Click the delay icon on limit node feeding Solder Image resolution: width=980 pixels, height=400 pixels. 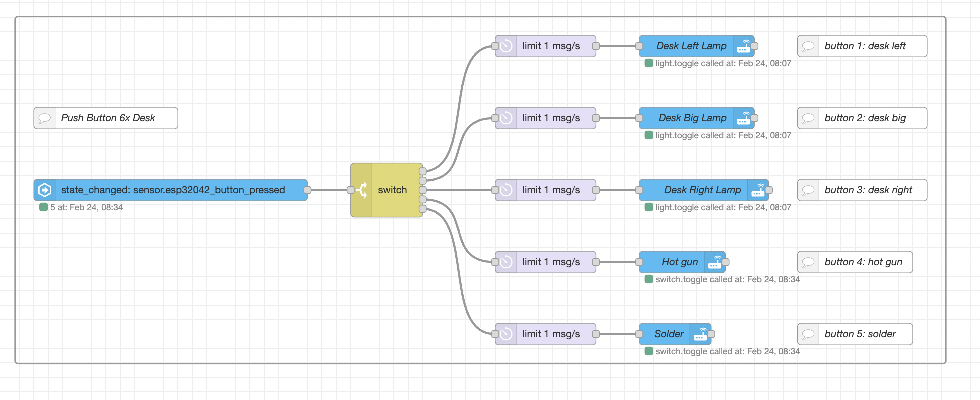point(506,334)
